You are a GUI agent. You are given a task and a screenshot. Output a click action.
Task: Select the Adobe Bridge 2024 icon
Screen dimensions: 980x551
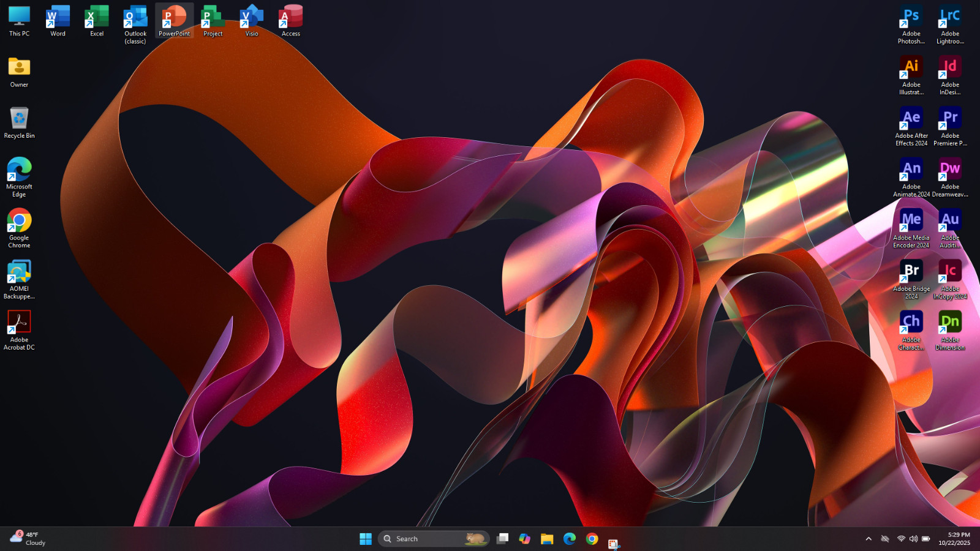point(911,279)
